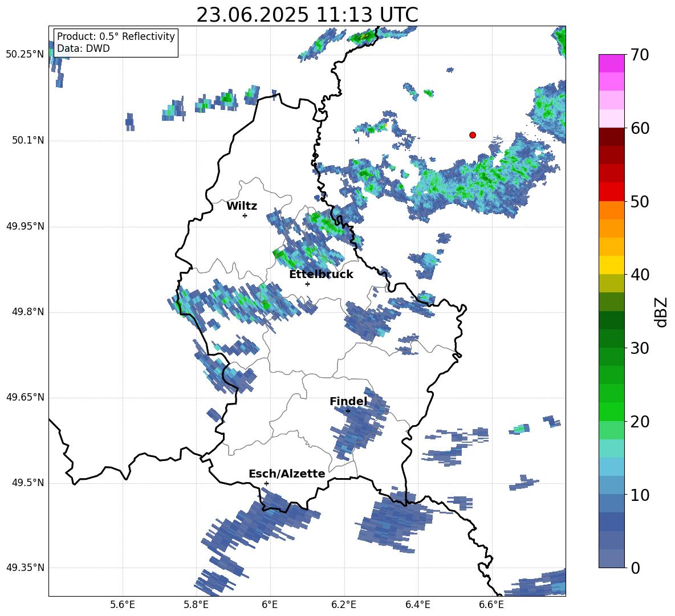Select the Findel city label

(x=348, y=401)
